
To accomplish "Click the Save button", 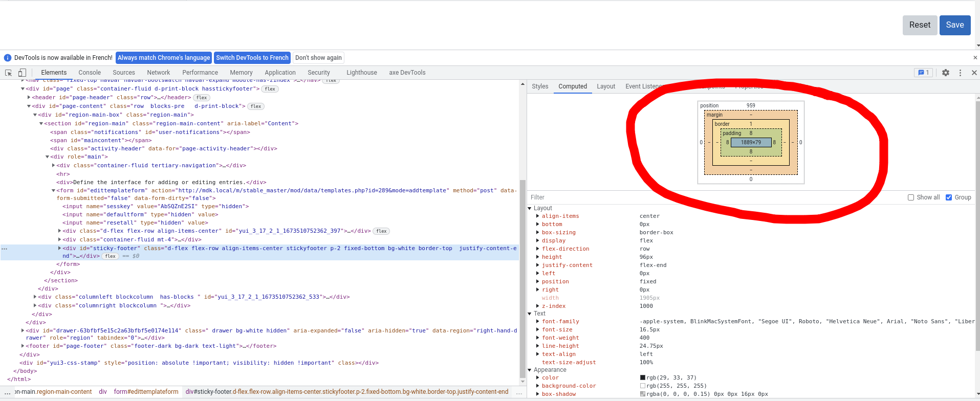I will [955, 25].
